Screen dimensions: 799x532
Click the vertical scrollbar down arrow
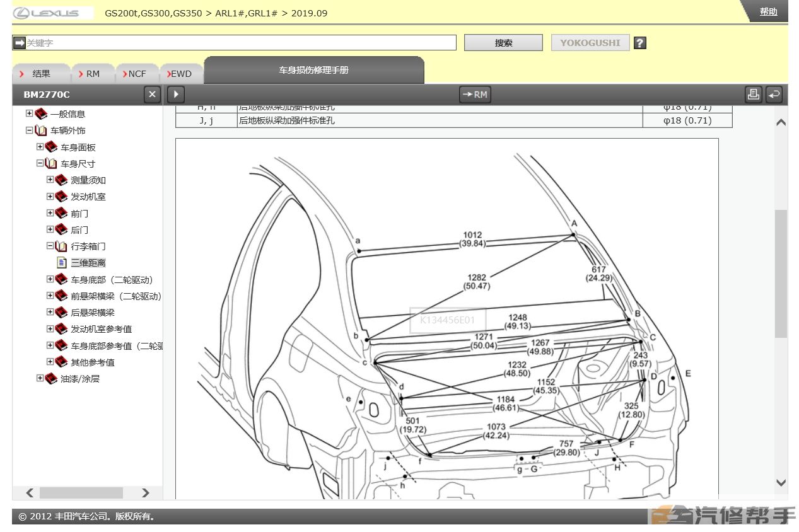(x=781, y=483)
